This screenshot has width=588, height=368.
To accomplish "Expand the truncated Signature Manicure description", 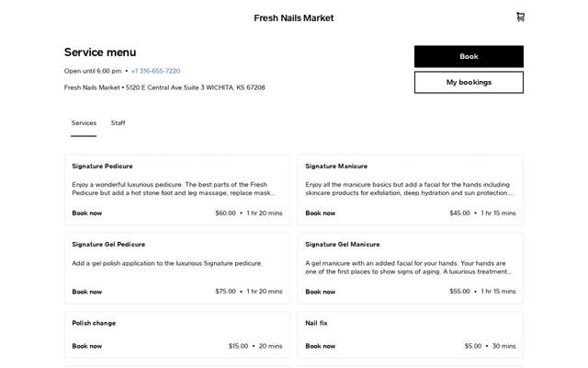I will pos(409,189).
